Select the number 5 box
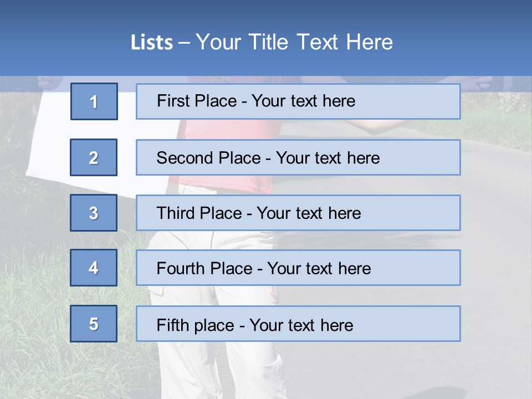The width and height of the screenshot is (532, 399). (94, 324)
